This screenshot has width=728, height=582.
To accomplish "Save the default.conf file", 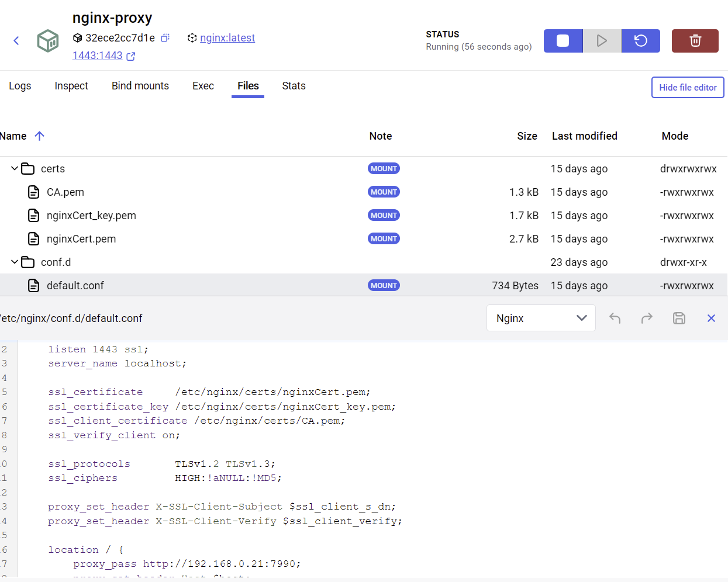I will (x=679, y=318).
